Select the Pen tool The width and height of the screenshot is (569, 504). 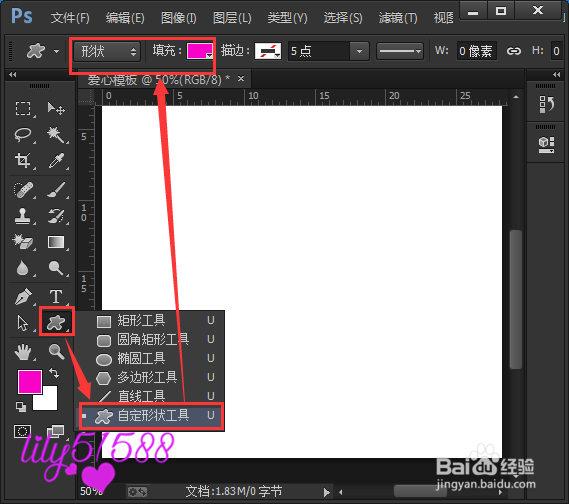[23, 297]
